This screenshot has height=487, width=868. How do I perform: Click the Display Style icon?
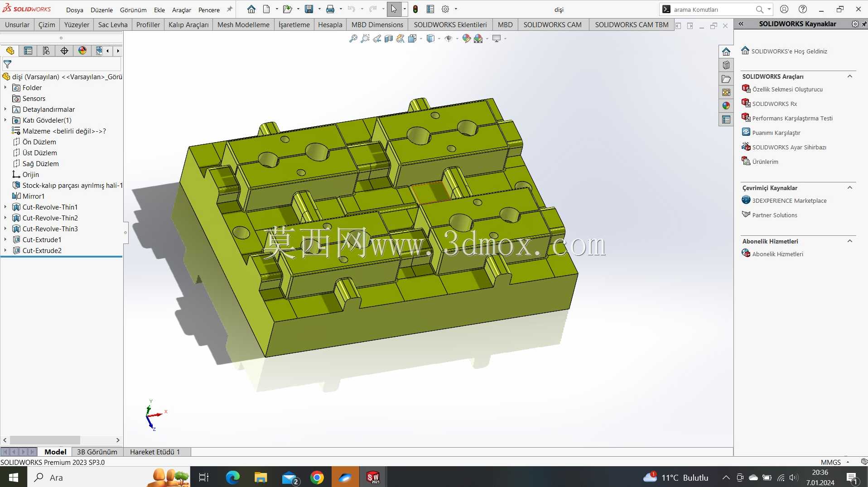[x=431, y=39]
